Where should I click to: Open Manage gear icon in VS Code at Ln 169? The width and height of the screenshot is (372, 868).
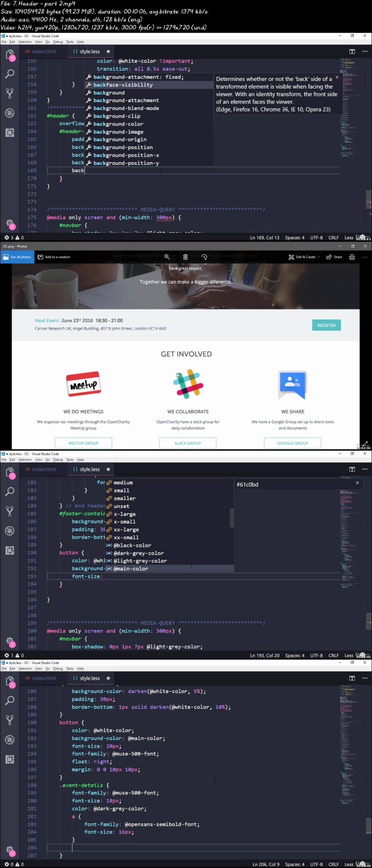(x=10, y=222)
